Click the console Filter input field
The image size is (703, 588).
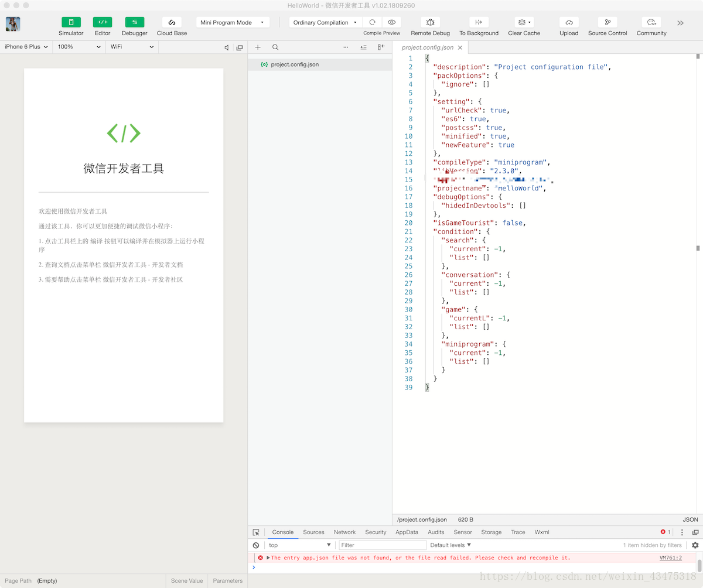tap(383, 545)
